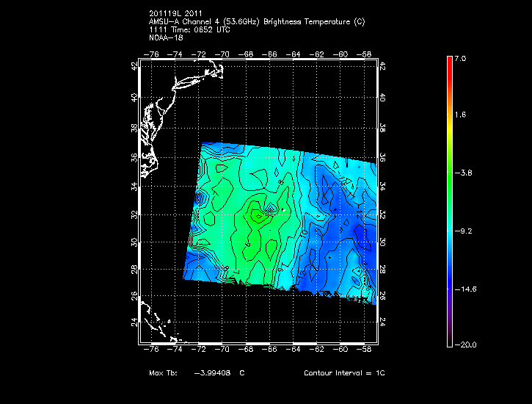
Task: Select the 1.6 color bar label
Action: pyautogui.click(x=459, y=115)
